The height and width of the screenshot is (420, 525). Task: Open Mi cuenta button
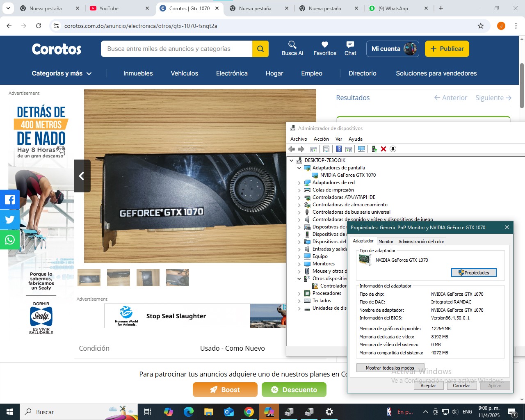pos(393,49)
